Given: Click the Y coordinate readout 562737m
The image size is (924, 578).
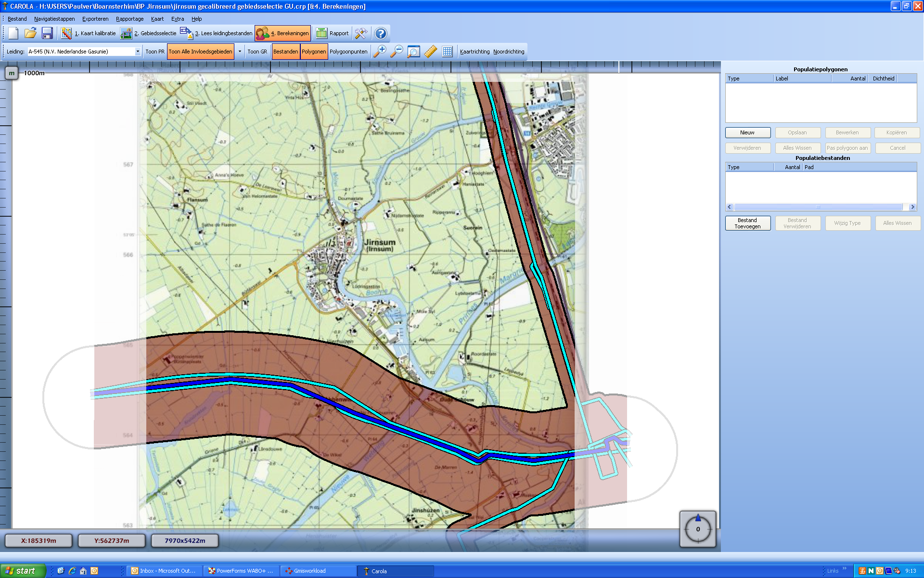Looking at the screenshot, I should pyautogui.click(x=112, y=541).
